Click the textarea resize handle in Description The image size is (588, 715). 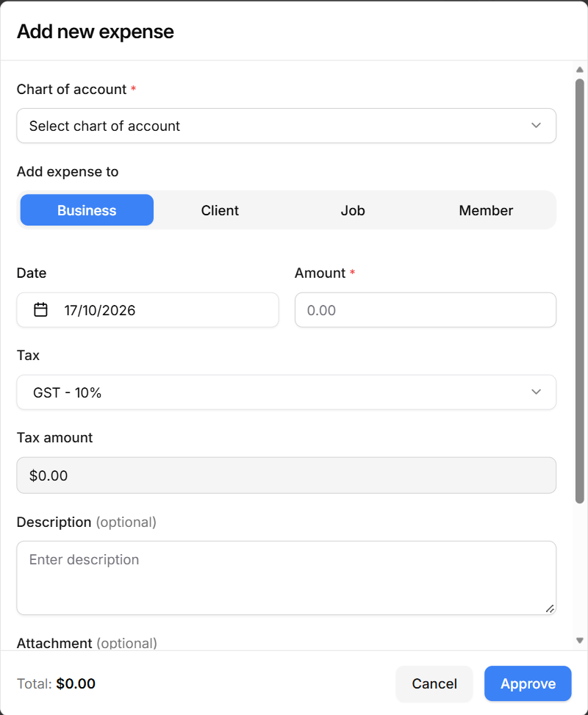click(x=550, y=608)
